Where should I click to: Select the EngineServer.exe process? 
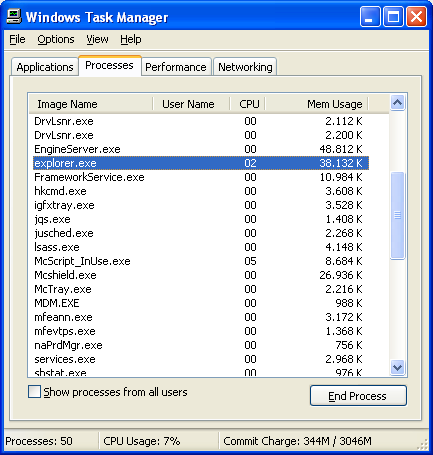pyautogui.click(x=201, y=149)
